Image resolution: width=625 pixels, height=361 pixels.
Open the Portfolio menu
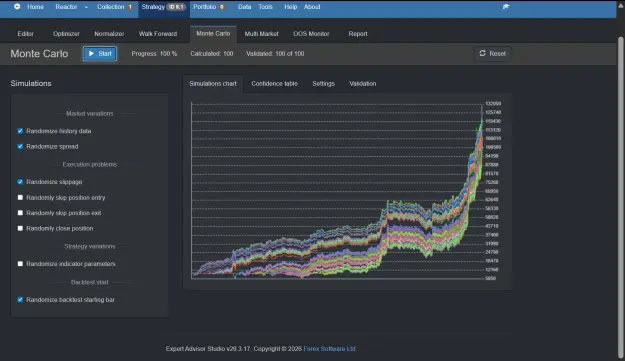(x=204, y=7)
